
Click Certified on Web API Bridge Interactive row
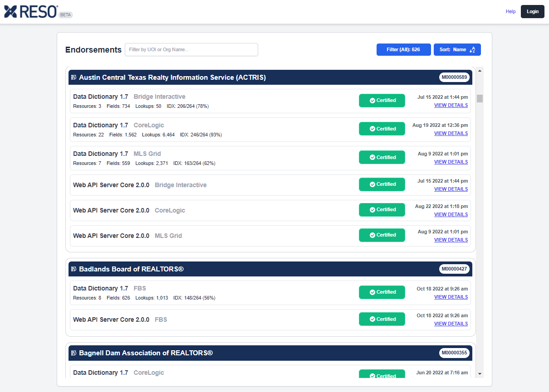coord(382,184)
